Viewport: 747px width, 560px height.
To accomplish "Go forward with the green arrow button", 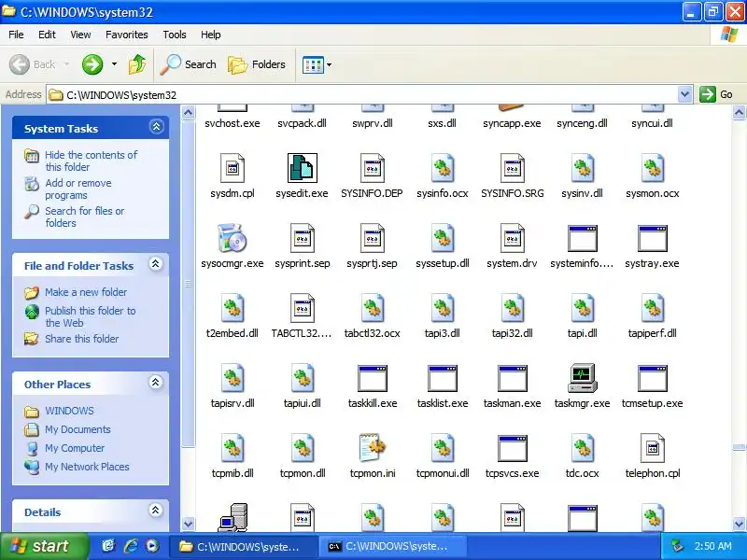I will click(92, 64).
